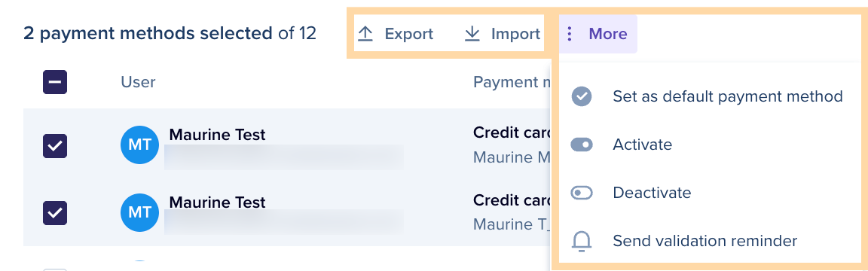
Task: Click the bell validation reminder icon
Action: tap(581, 241)
